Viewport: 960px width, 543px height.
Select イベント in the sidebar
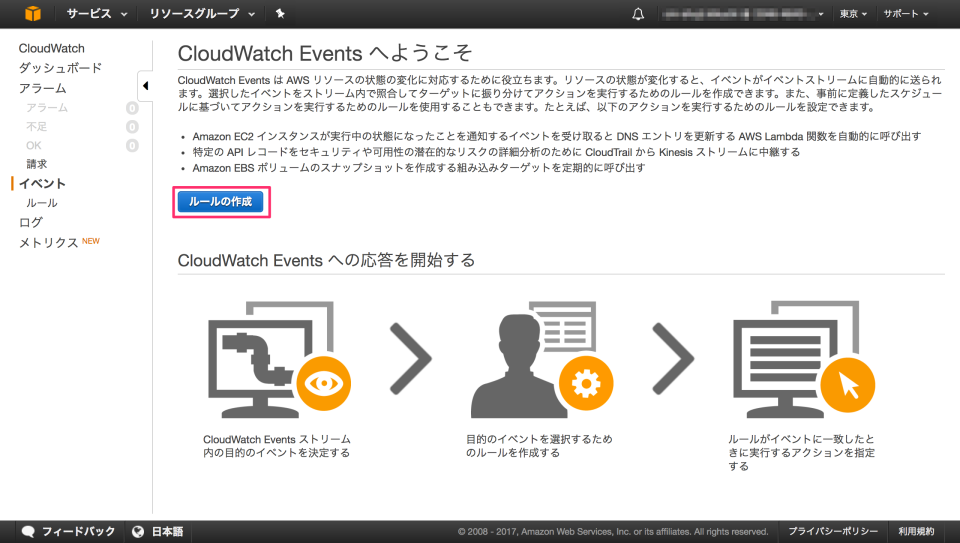coord(42,184)
